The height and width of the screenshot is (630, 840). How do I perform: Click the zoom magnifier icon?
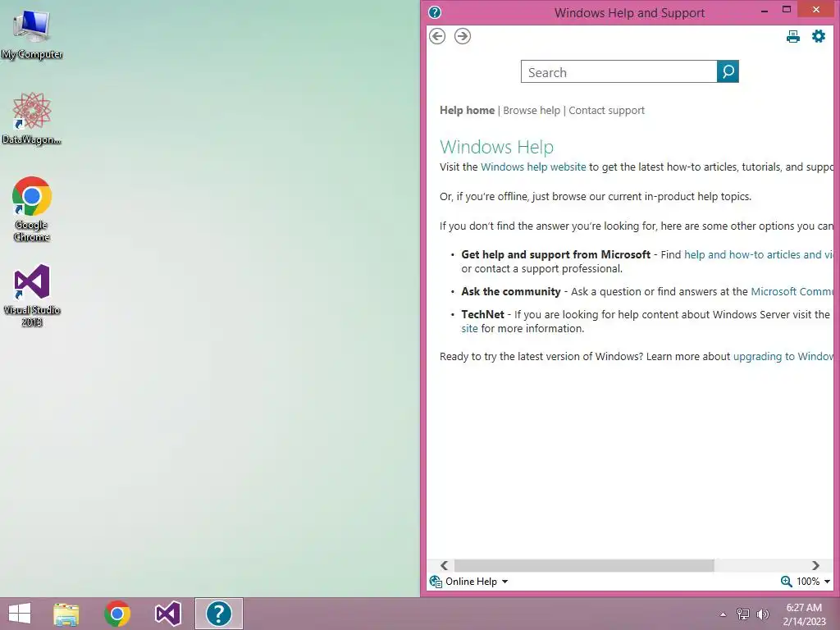(x=786, y=582)
